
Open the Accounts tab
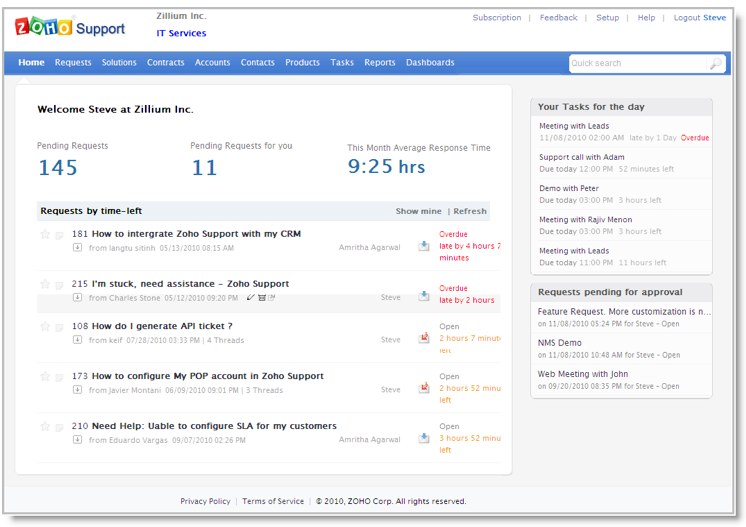click(212, 62)
